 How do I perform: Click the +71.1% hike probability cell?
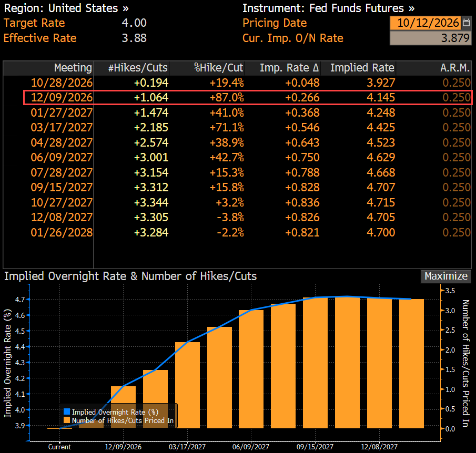227,127
